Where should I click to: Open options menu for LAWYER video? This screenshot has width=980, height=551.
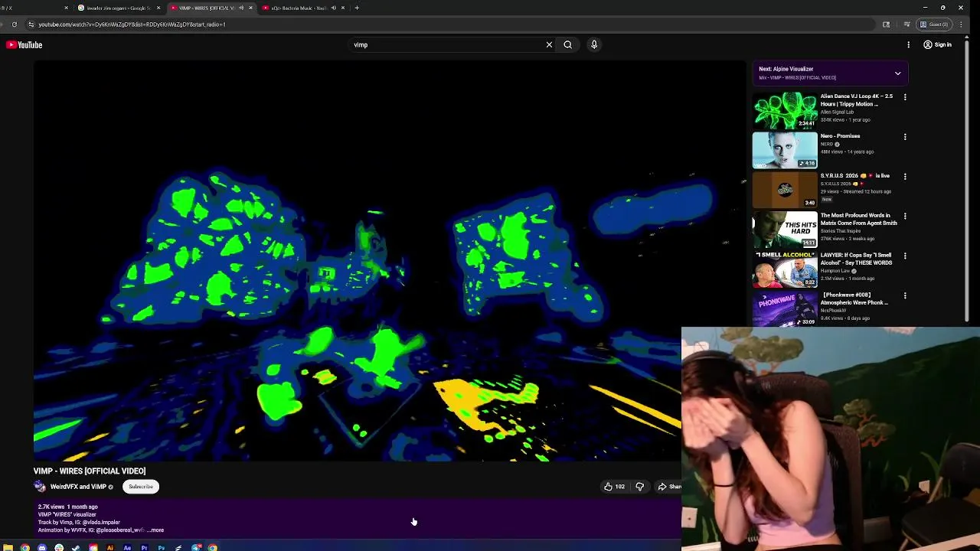(x=905, y=256)
